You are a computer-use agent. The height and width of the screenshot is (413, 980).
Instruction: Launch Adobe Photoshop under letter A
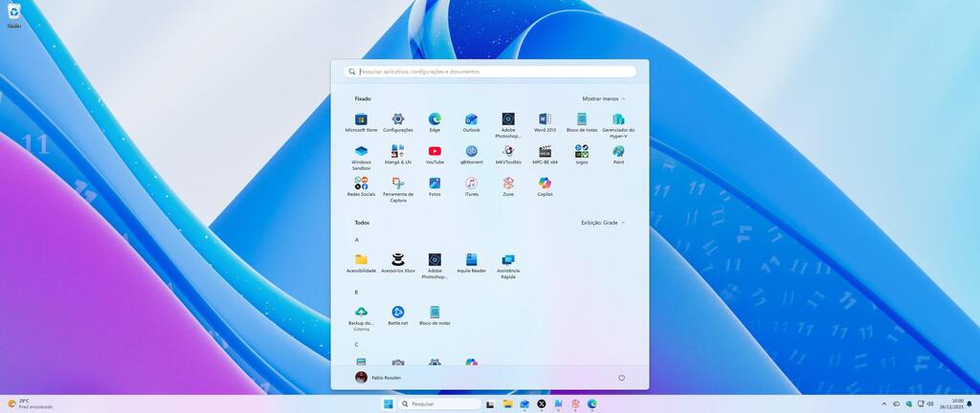pos(435,267)
